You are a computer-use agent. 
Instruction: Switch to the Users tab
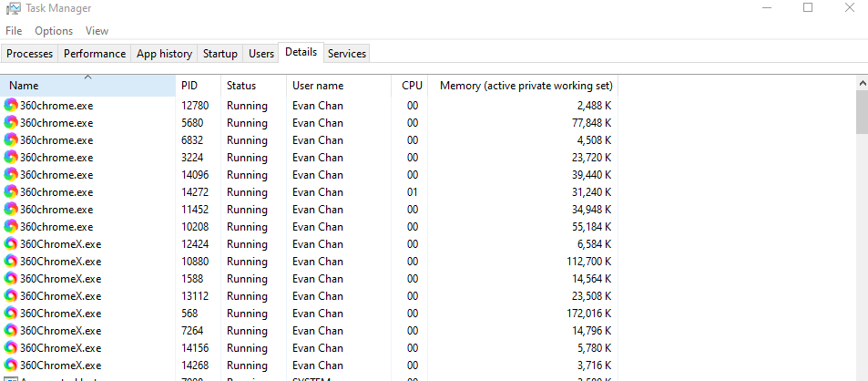click(x=261, y=54)
